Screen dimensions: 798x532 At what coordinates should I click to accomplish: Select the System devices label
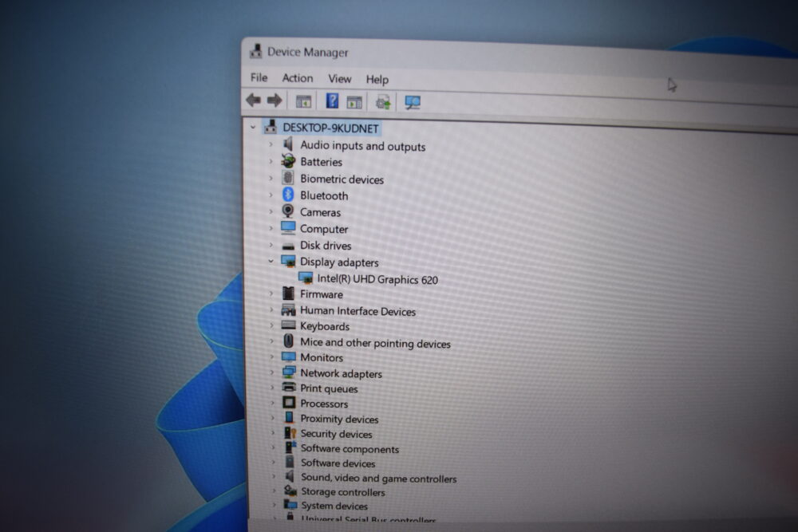tap(334, 506)
